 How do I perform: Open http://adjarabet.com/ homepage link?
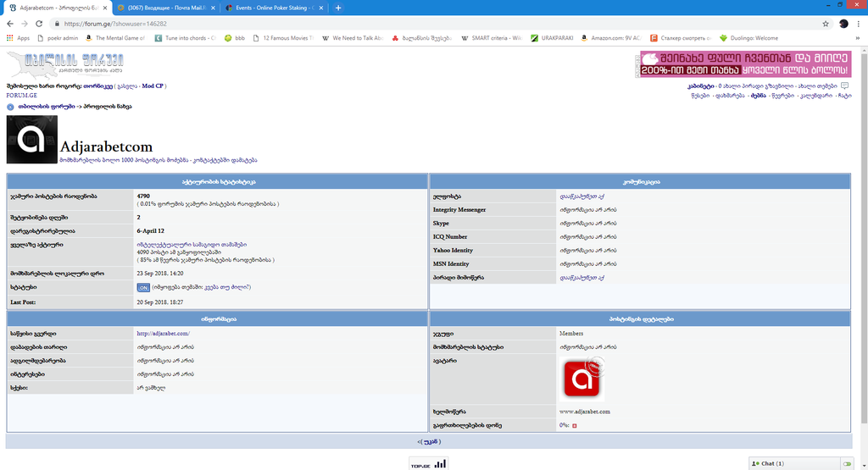(164, 334)
